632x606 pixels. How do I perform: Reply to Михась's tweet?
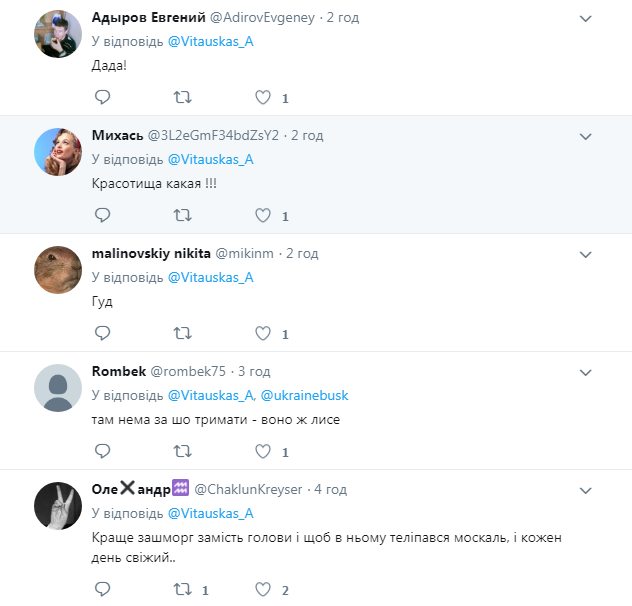(102, 215)
